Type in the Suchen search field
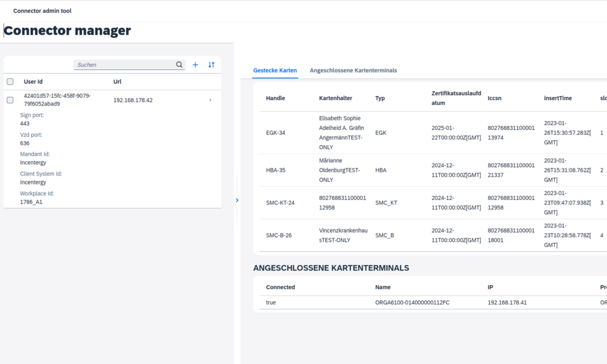This screenshot has height=364, width=607. [x=124, y=65]
